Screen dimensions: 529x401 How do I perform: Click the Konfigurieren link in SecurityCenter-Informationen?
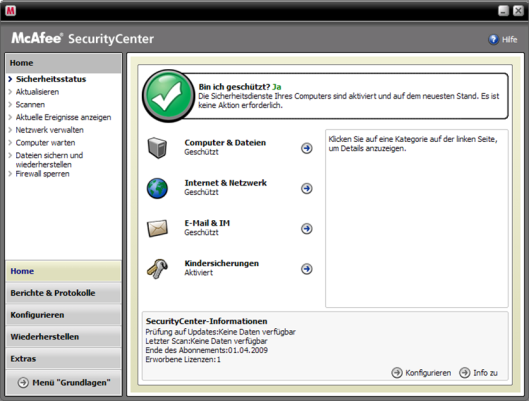pos(428,373)
